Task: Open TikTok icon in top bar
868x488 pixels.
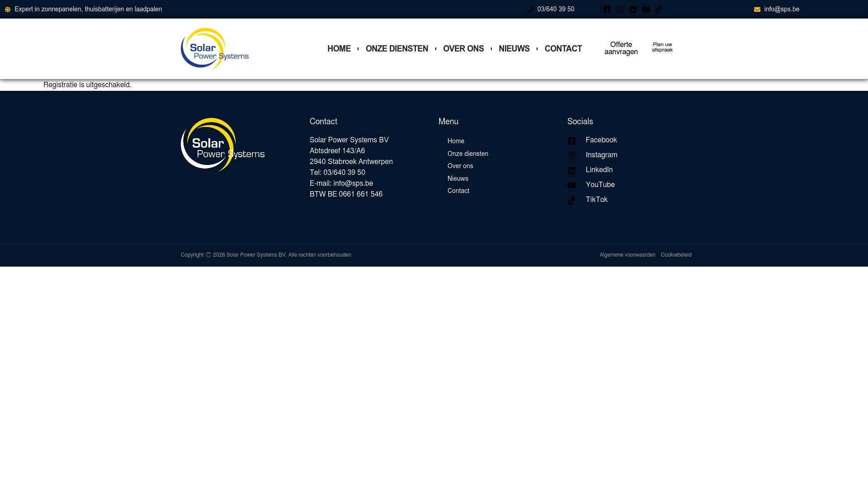Action: 659,9
